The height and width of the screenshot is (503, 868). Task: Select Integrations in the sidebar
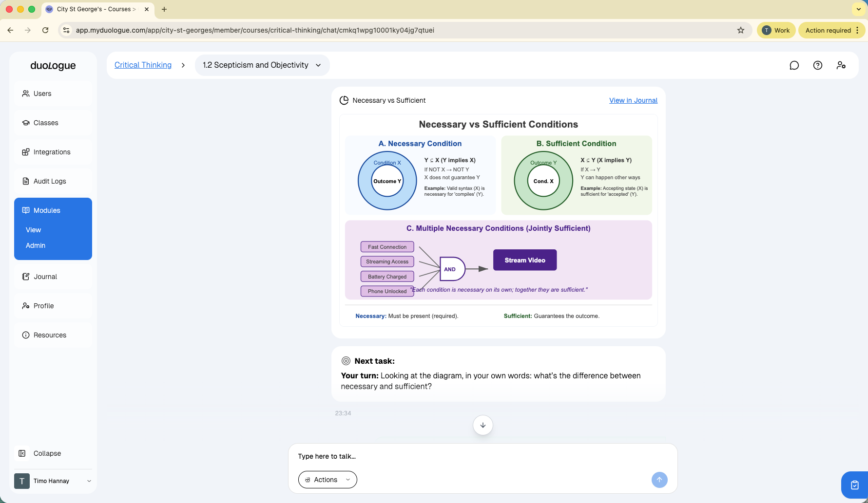(53, 152)
